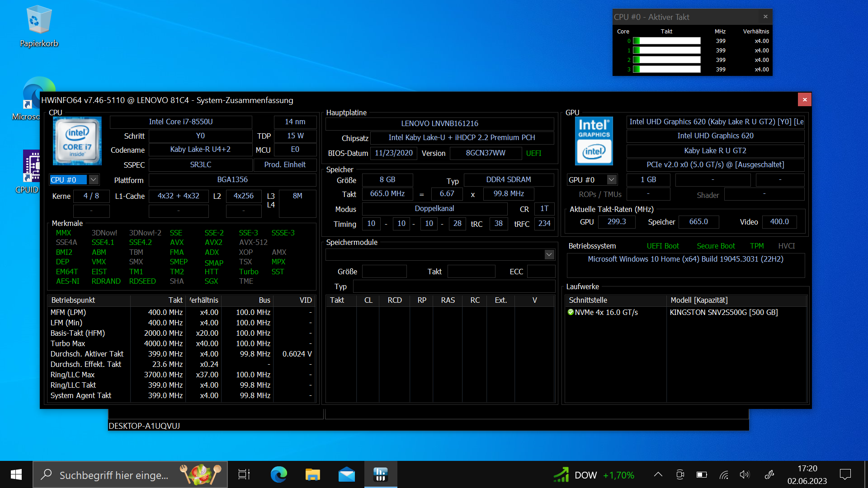The height and width of the screenshot is (488, 868).
Task: Open the Task View button
Action: (244, 474)
